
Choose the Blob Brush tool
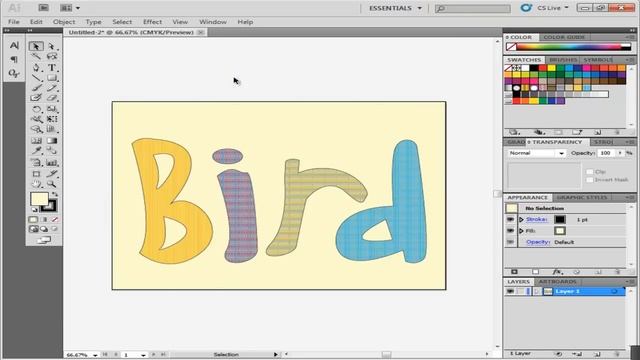click(x=36, y=98)
